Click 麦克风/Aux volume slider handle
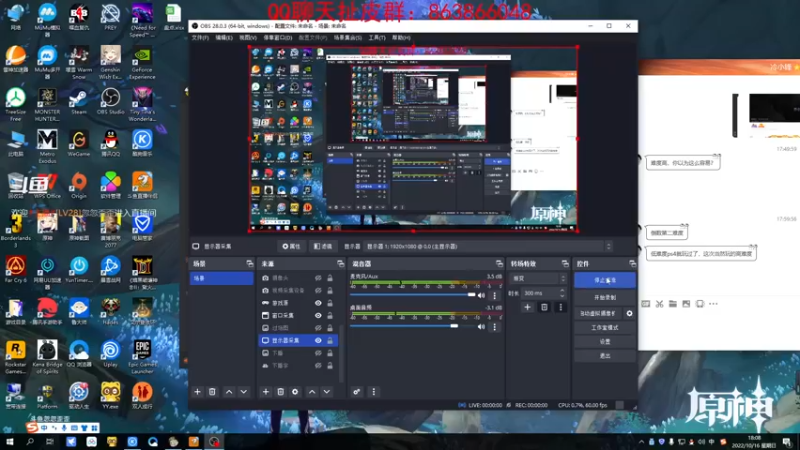800x450 pixels. coord(471,295)
